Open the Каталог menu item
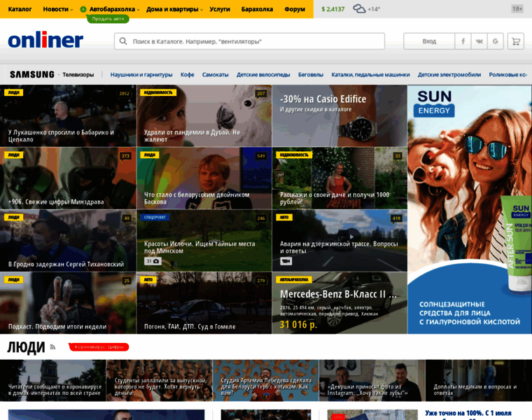Viewport: 532px width, 420px height. click(x=20, y=9)
